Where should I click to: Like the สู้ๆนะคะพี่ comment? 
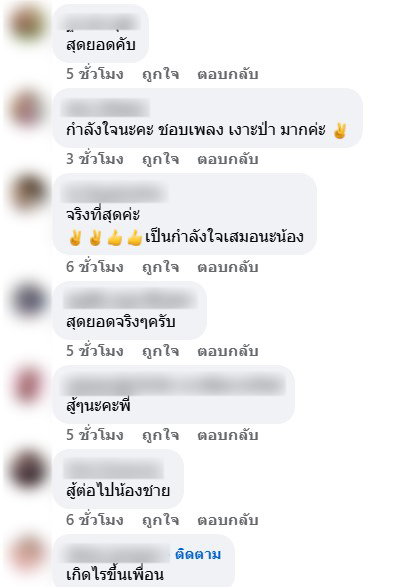click(160, 435)
